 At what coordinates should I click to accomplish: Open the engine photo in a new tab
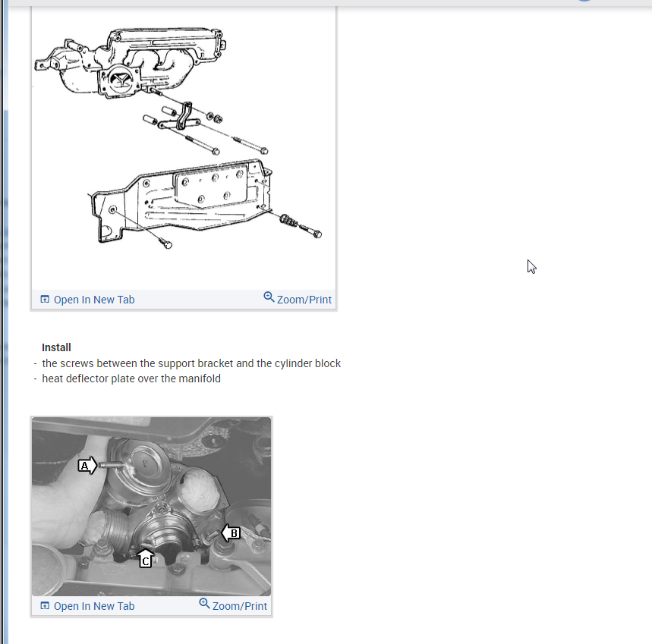tap(87, 606)
